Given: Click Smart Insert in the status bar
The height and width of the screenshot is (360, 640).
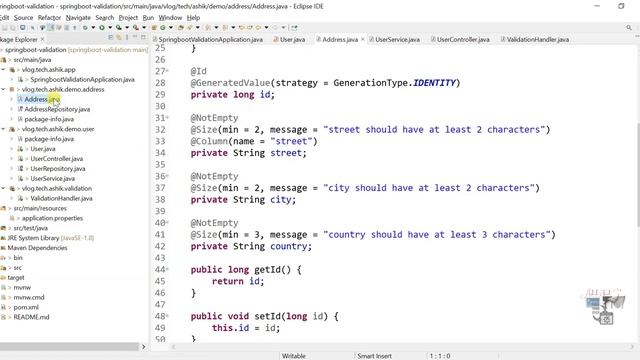Looking at the screenshot, I should pos(374,356).
